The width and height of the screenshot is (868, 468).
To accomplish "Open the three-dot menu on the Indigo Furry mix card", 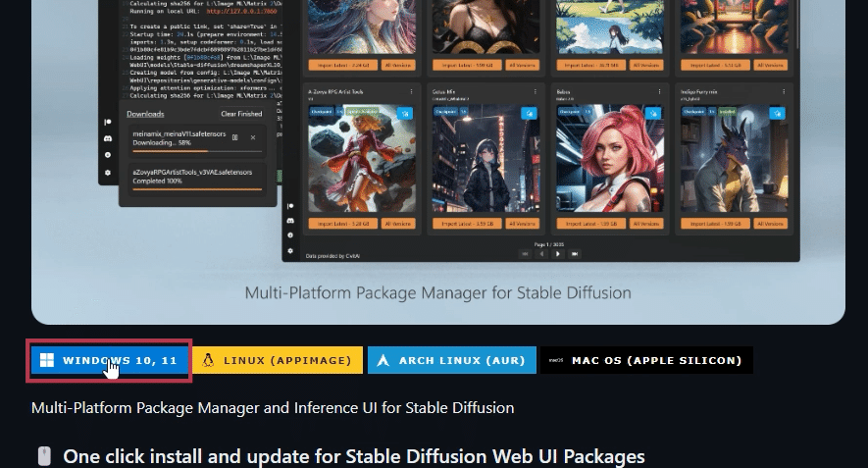I will [x=784, y=92].
